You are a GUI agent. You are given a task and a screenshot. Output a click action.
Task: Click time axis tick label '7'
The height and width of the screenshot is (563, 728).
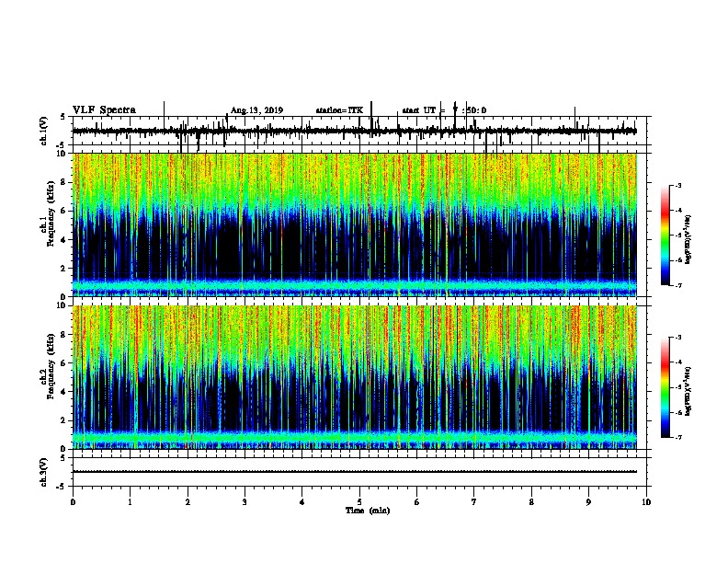tap(473, 502)
